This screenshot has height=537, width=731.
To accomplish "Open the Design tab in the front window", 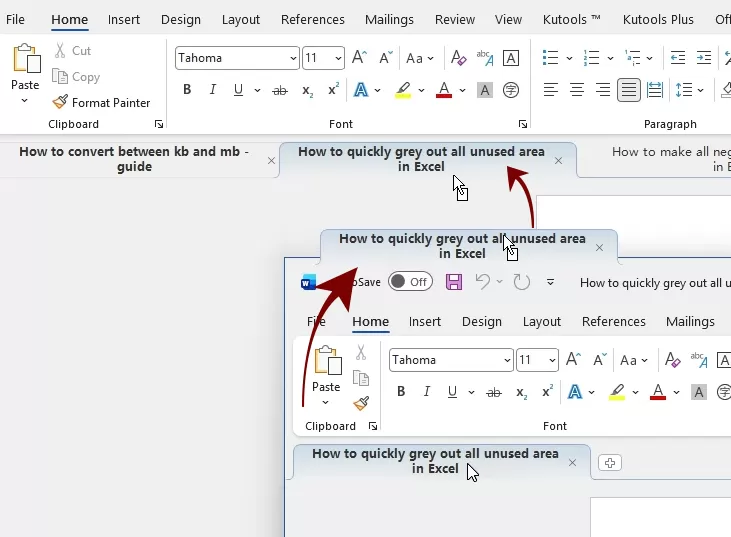I will pyautogui.click(x=482, y=322).
